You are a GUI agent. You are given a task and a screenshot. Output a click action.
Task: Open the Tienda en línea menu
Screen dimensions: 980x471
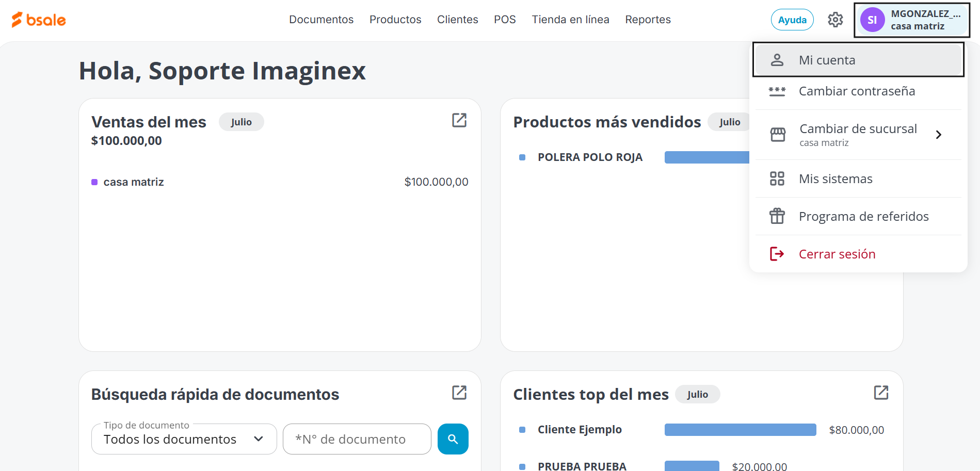pyautogui.click(x=571, y=20)
